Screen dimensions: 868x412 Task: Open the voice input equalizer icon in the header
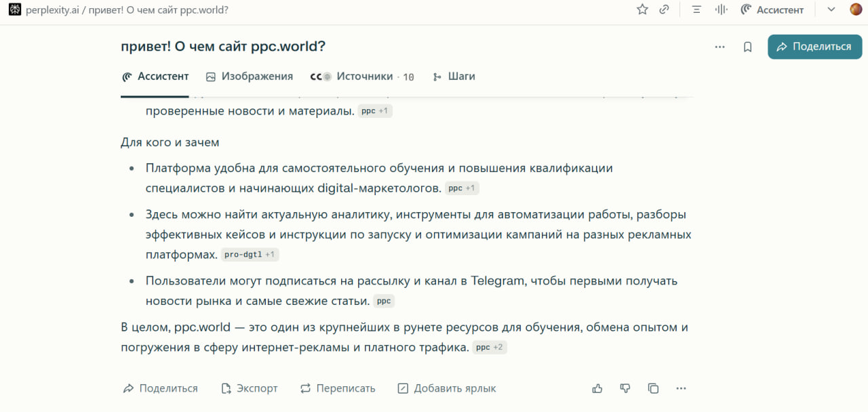(721, 9)
